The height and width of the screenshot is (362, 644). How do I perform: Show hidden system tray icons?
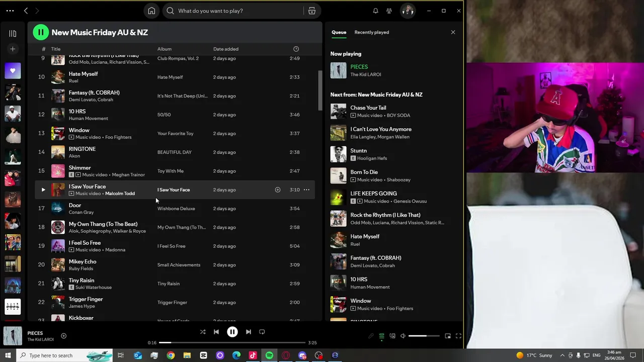(562, 355)
